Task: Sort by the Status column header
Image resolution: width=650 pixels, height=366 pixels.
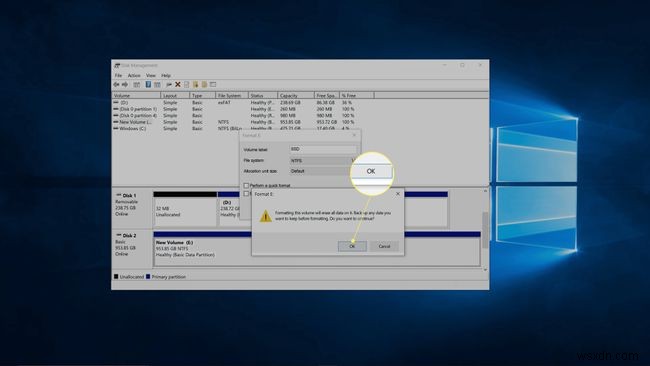Action: (x=263, y=95)
